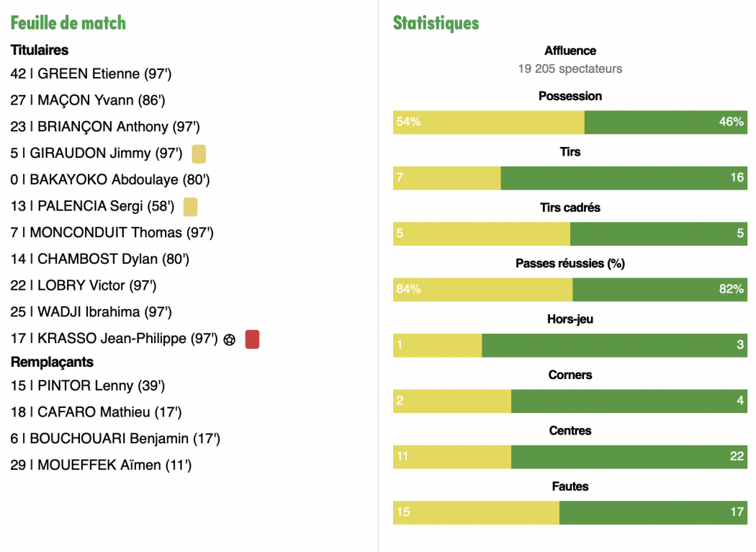The image size is (756, 552).
Task: Click the green Tirs bar showing 16
Action: pos(624,178)
